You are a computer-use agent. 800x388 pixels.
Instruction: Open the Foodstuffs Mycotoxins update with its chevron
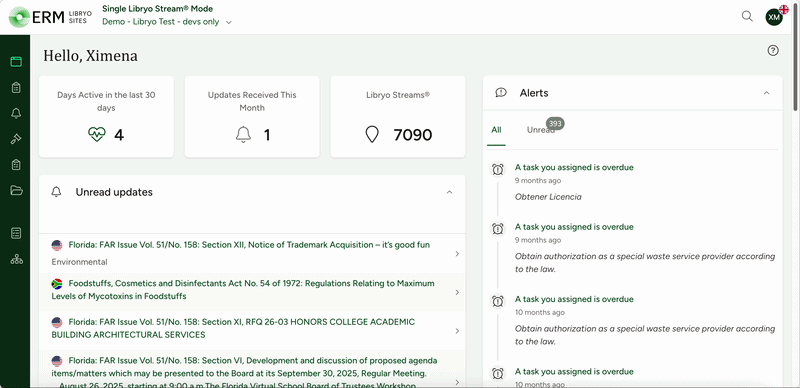457,293
